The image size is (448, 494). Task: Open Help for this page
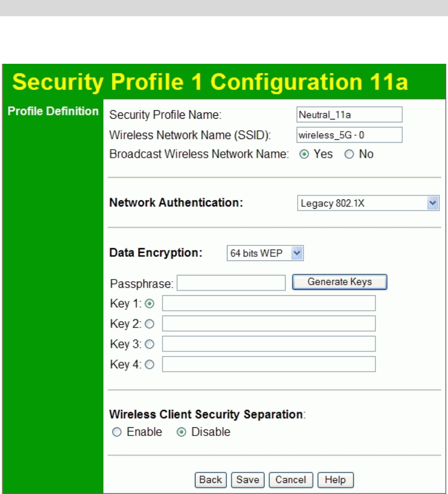[x=335, y=480]
